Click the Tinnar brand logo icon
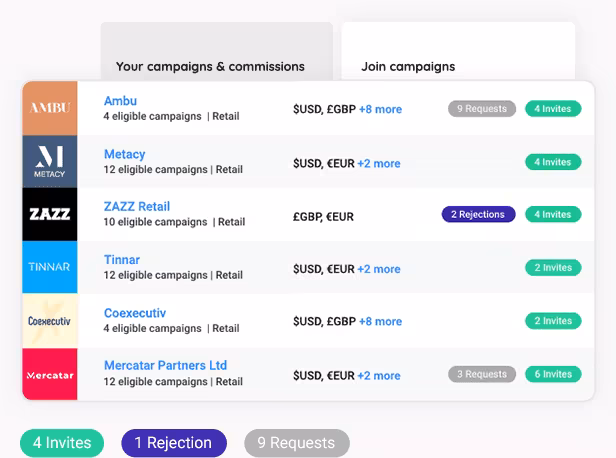The width and height of the screenshot is (616, 458). [x=49, y=267]
